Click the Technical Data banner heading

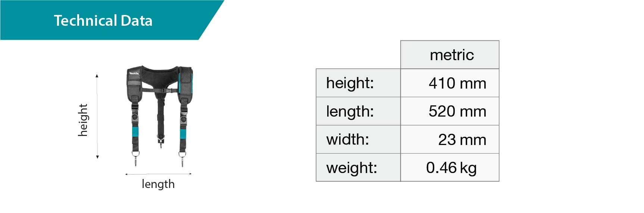coord(103,21)
